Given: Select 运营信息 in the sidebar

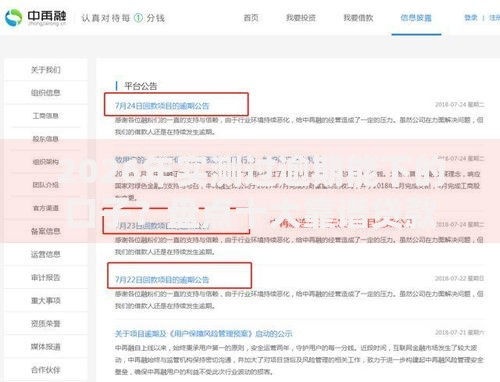Looking at the screenshot, I should click(46, 254).
